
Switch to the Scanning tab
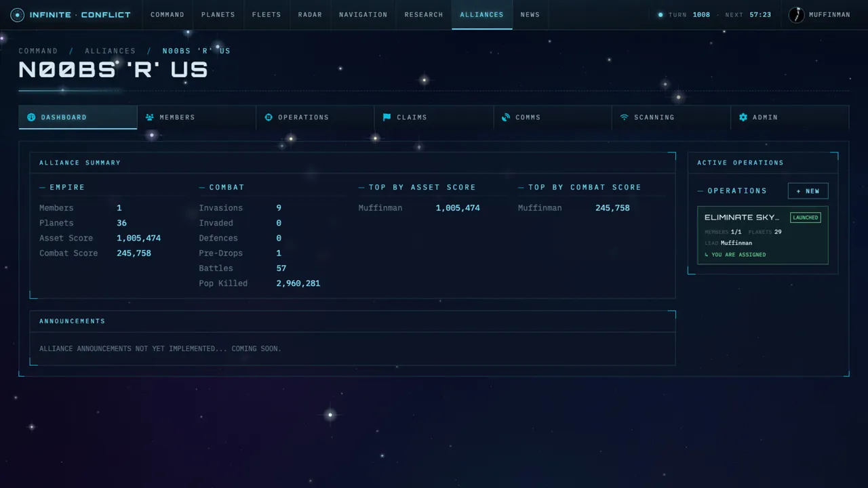pyautogui.click(x=671, y=117)
